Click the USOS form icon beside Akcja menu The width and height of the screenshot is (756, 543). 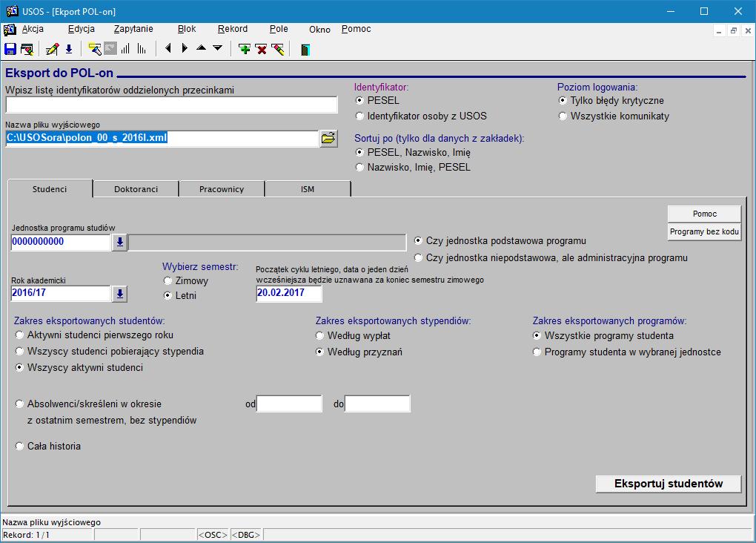[x=10, y=30]
